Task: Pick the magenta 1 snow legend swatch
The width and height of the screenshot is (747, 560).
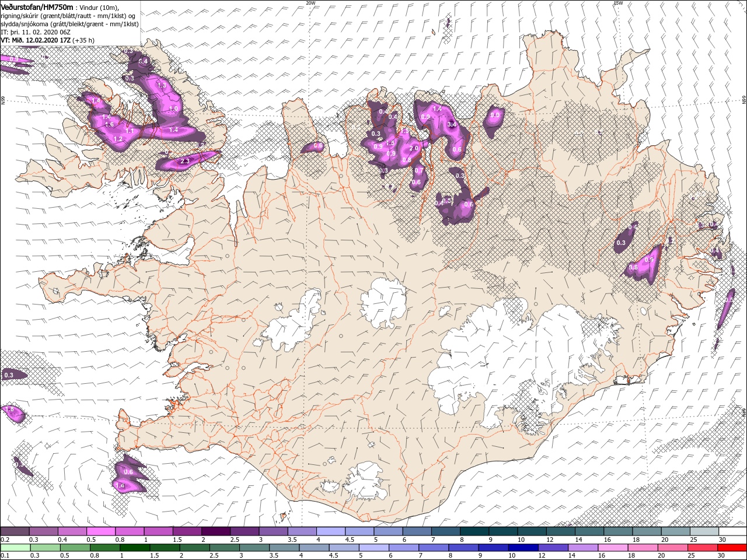Action: click(x=158, y=531)
